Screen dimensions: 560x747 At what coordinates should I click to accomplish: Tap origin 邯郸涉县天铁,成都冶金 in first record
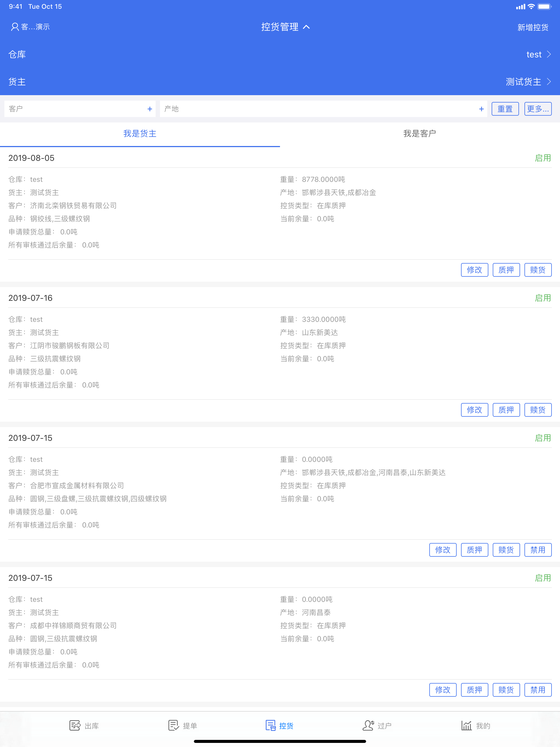(339, 192)
